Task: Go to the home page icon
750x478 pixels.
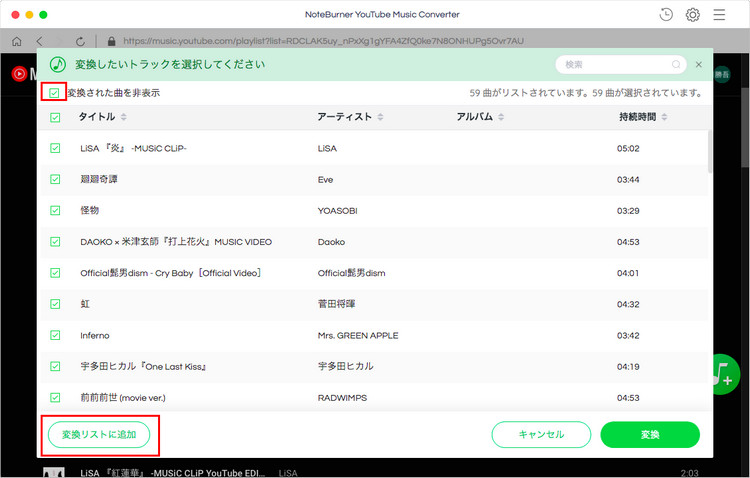Action: (x=17, y=42)
